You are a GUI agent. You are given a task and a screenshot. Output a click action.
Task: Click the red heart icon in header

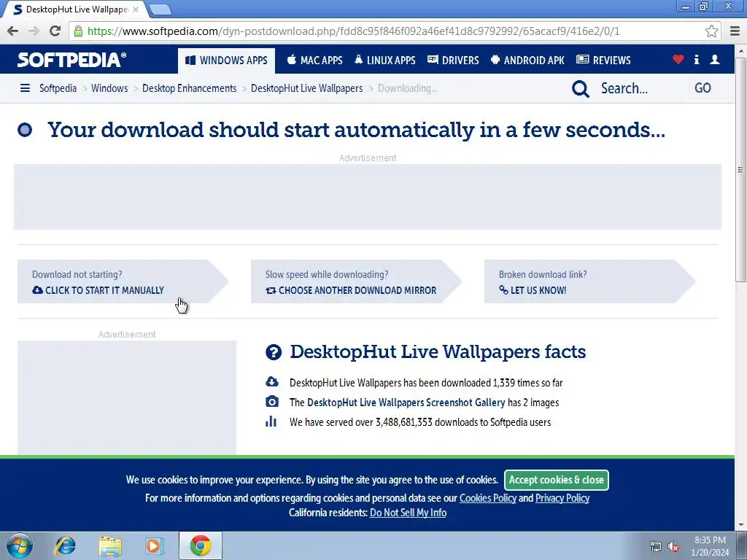678,60
